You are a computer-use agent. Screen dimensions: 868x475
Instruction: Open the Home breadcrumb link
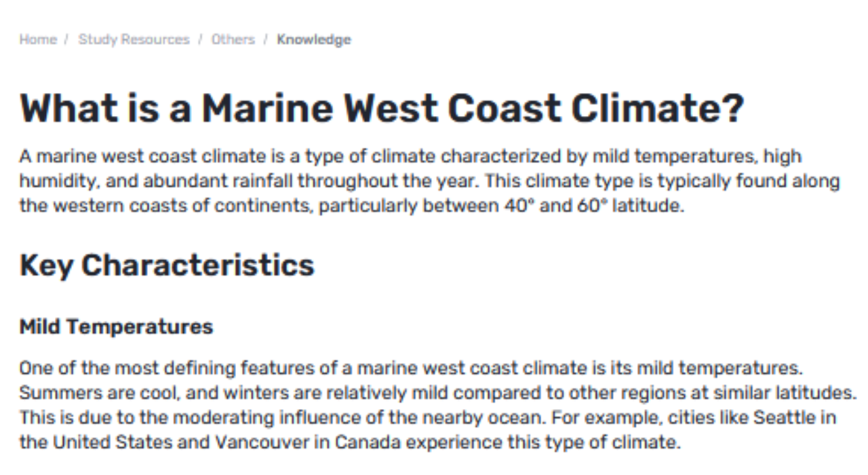pos(37,39)
